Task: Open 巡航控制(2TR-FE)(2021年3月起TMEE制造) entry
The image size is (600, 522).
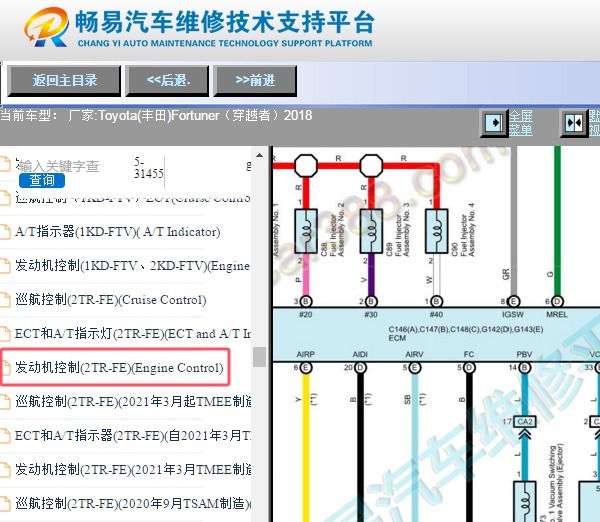Action: coord(133,401)
